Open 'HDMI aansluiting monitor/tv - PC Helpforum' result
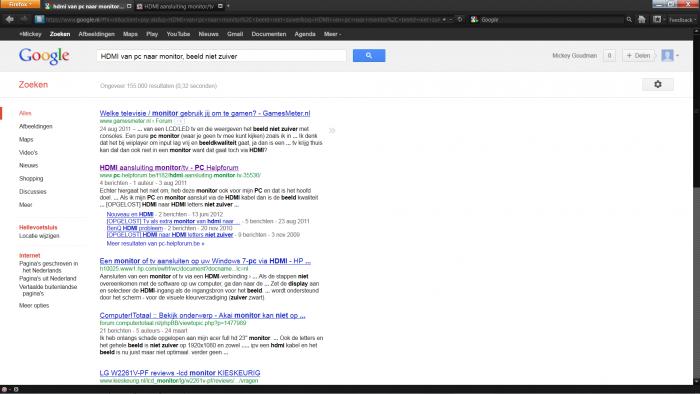This screenshot has width=700, height=394. point(169,168)
